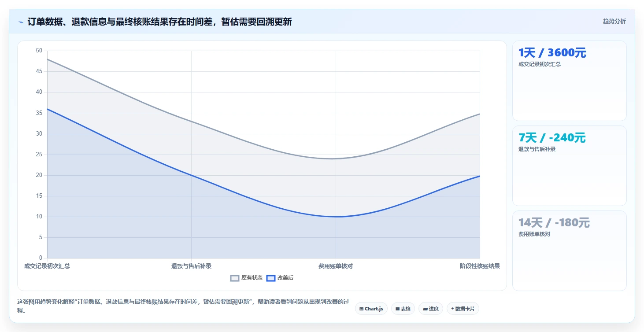The width and height of the screenshot is (644, 332).
Task: Open the 1天 / 3600元 data card
Action: click(569, 81)
